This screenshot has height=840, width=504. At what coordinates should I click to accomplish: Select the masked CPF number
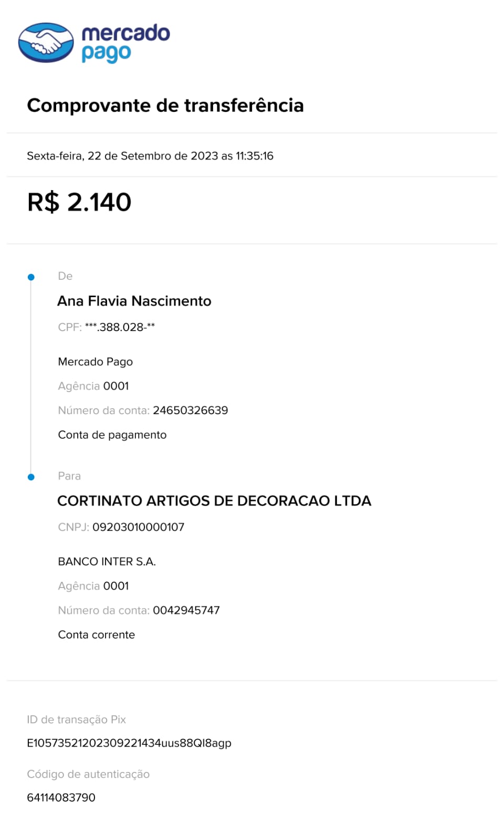pyautogui.click(x=120, y=327)
